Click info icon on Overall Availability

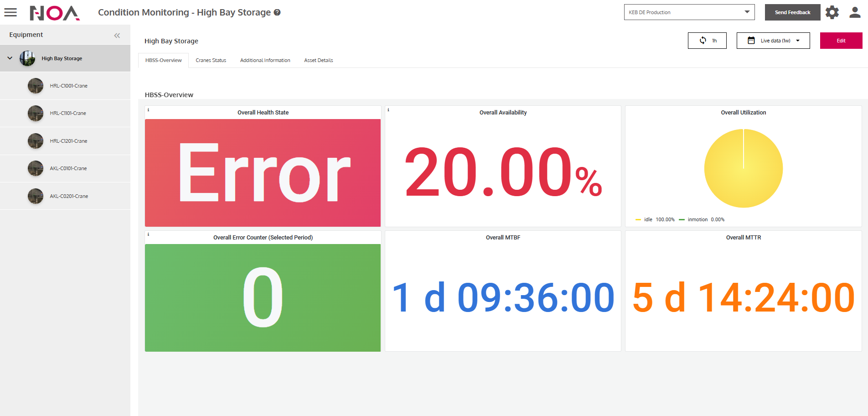388,110
